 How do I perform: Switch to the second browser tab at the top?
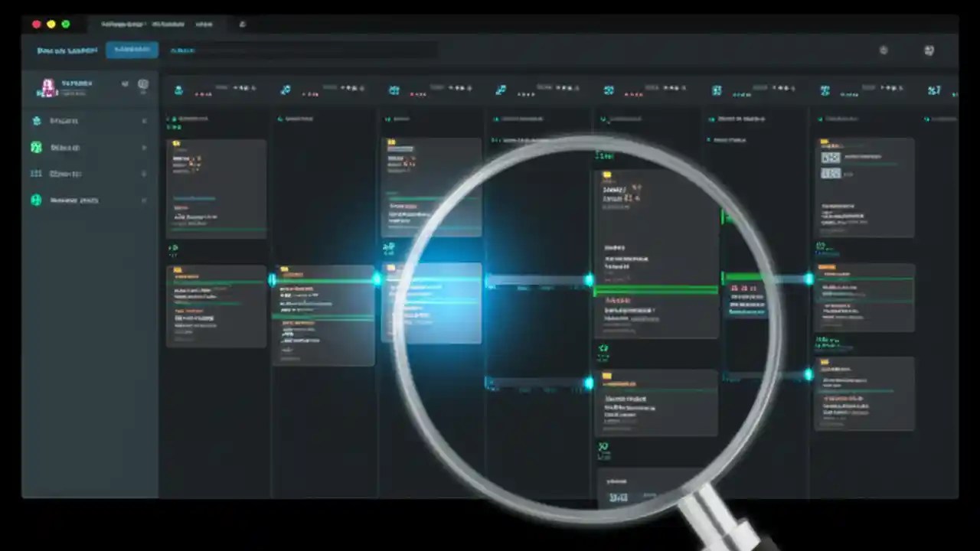[168, 24]
